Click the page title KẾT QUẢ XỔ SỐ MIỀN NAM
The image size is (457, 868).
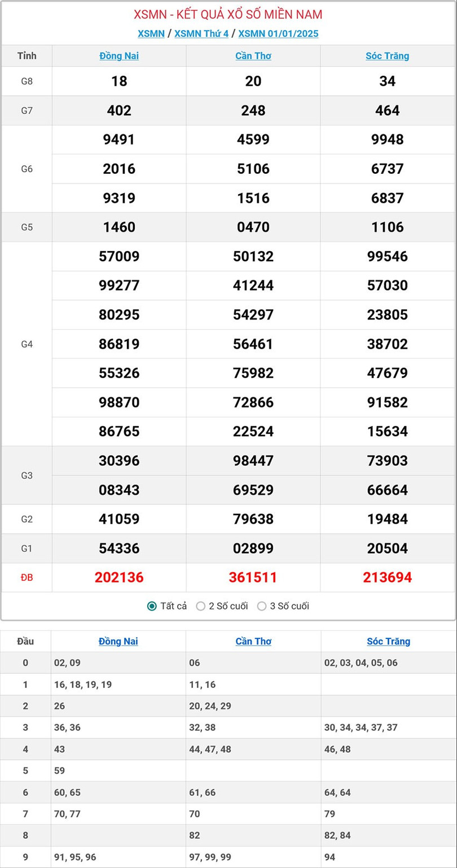pyautogui.click(x=228, y=15)
